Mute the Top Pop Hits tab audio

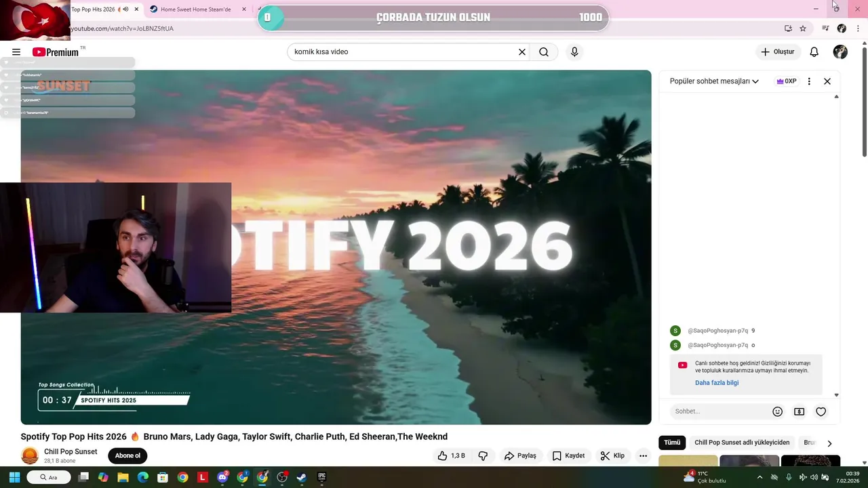tap(125, 9)
